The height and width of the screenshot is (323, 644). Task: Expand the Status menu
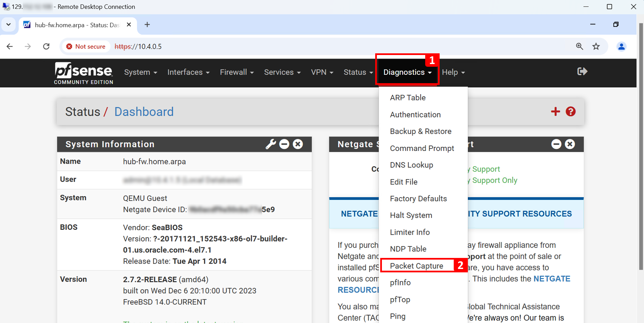point(358,72)
